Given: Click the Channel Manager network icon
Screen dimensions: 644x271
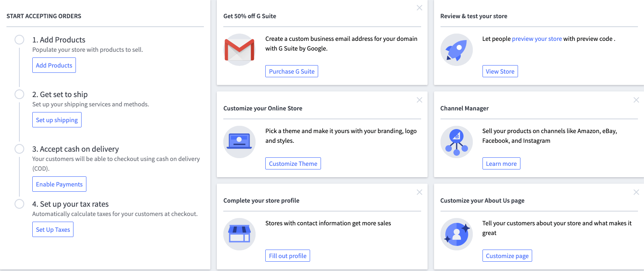Looking at the screenshot, I should [x=456, y=142].
